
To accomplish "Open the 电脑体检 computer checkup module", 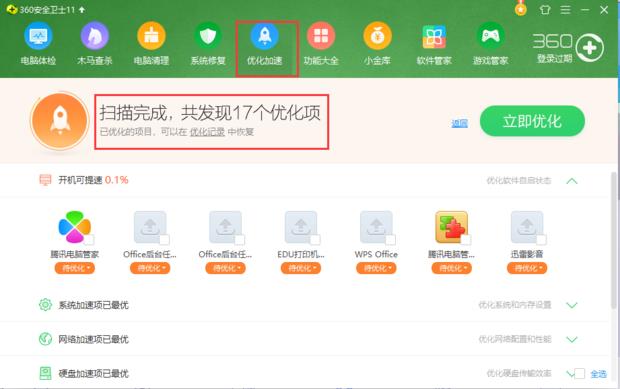I will coord(38,43).
